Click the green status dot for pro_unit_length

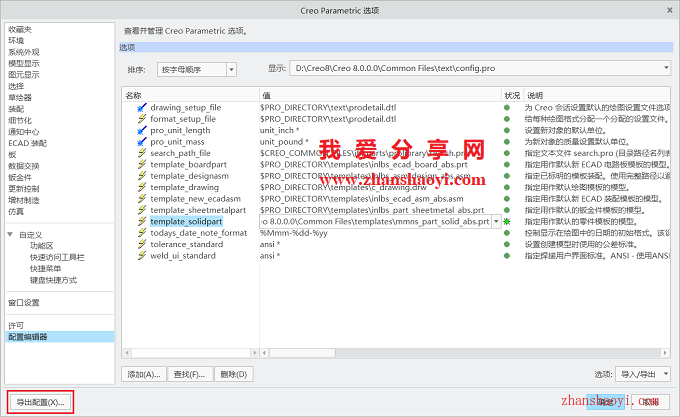point(507,130)
